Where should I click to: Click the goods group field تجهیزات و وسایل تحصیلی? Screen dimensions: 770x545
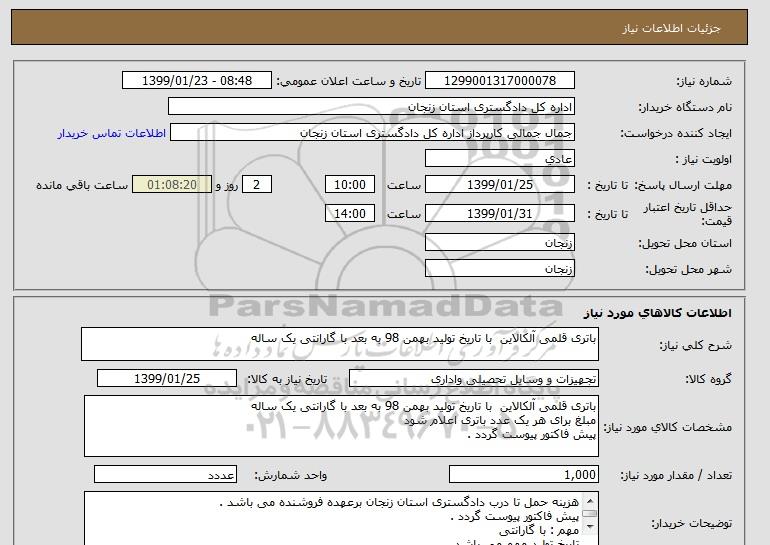pyautogui.click(x=473, y=379)
